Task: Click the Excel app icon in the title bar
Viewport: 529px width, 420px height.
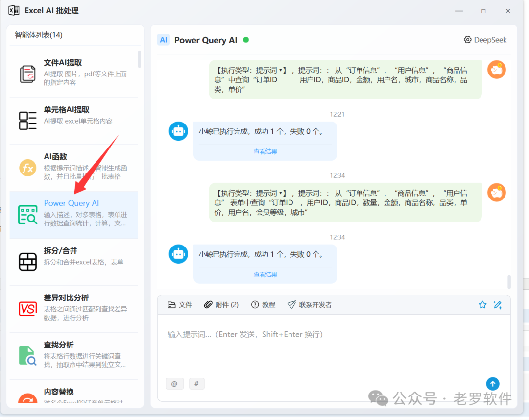Action: [14, 10]
